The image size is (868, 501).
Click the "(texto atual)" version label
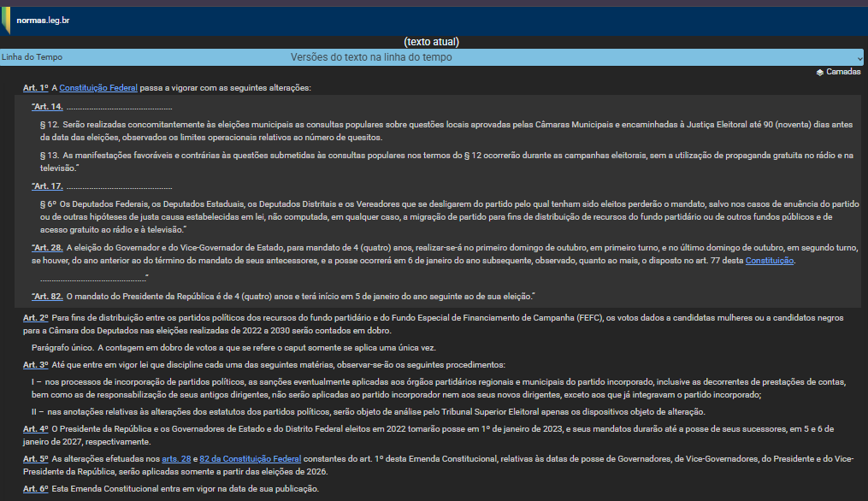pos(433,41)
